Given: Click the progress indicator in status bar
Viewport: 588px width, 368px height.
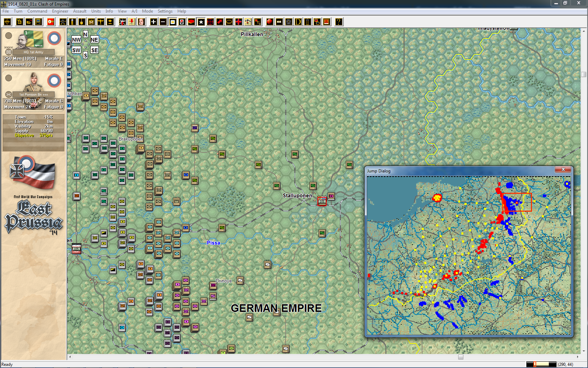Looking at the screenshot, I should 541,364.
